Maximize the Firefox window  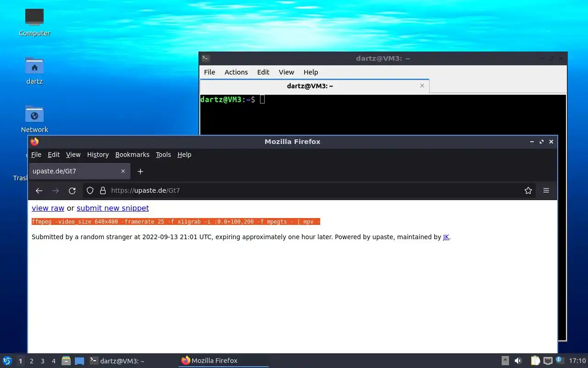[x=542, y=142]
